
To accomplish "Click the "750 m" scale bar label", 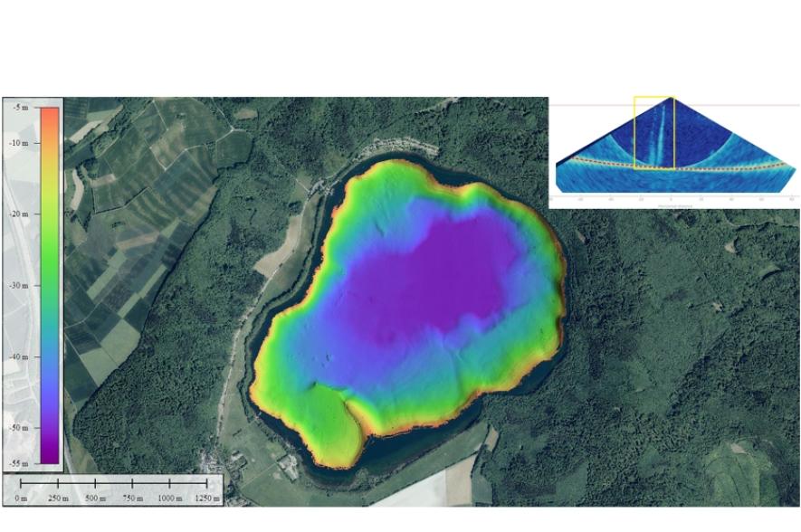I will pos(132,498).
